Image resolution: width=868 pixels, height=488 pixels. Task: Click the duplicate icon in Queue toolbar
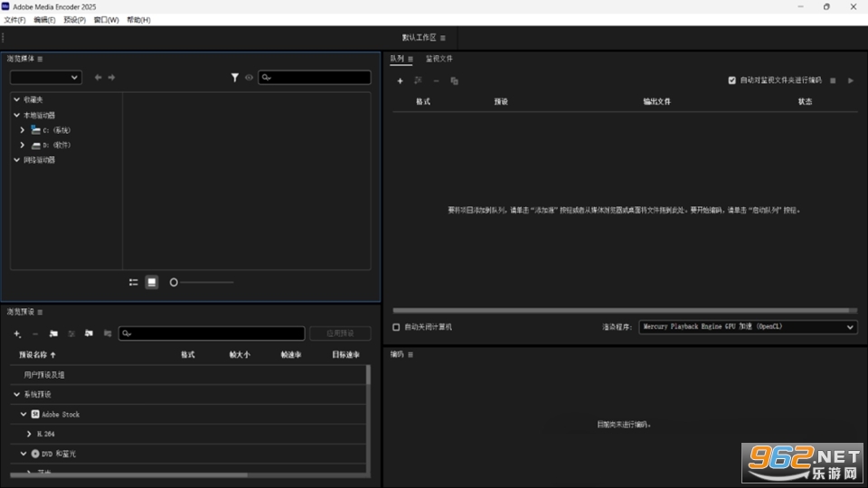pos(454,80)
